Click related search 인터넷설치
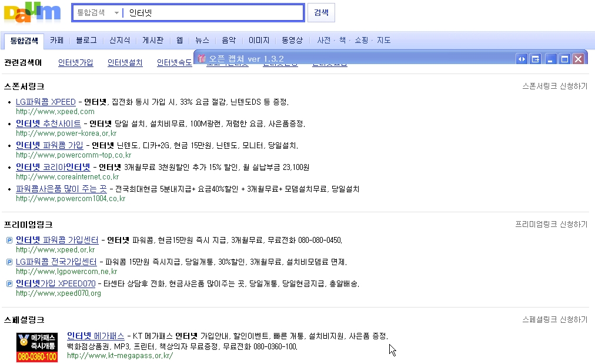The width and height of the screenshot is (595, 364). tap(125, 63)
